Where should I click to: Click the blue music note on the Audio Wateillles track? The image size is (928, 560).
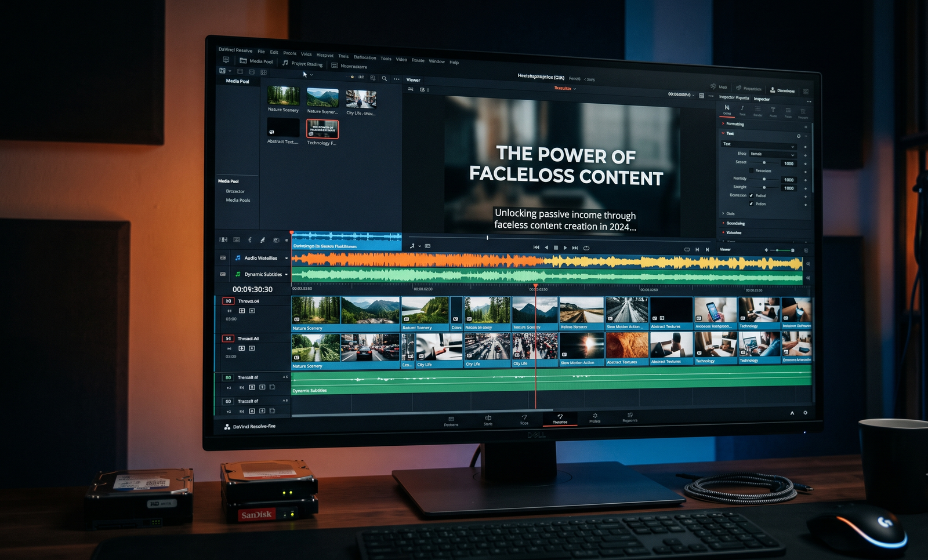point(238,258)
